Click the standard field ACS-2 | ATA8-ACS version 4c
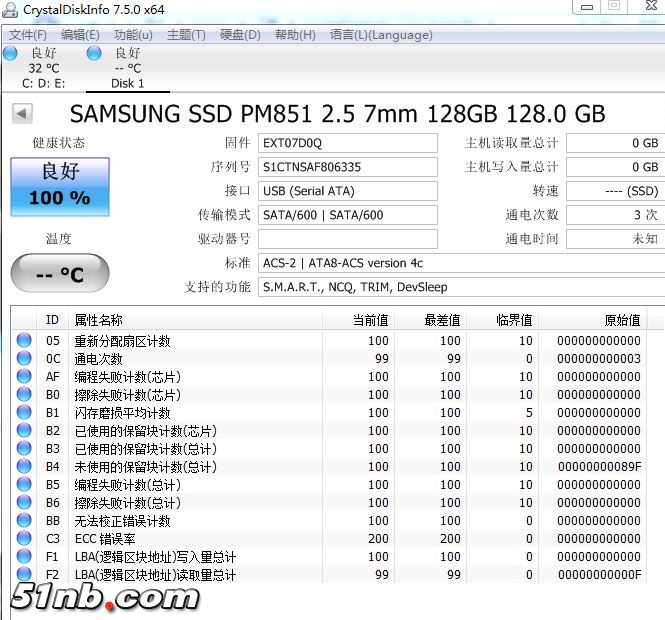Viewport: 665px width, 620px height. click(461, 263)
